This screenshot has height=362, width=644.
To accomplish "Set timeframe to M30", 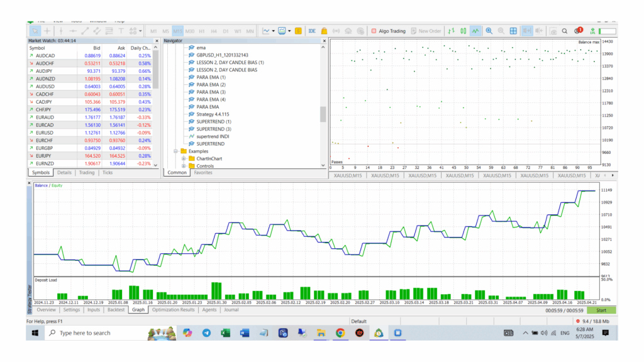I will [x=190, y=31].
